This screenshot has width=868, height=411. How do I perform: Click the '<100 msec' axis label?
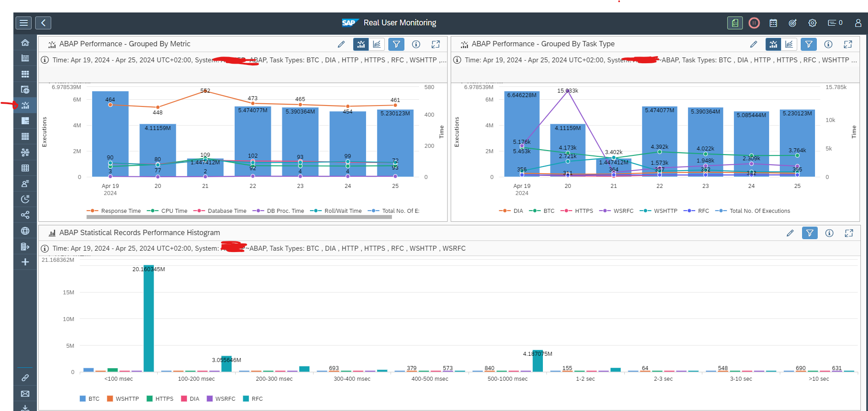coord(118,379)
